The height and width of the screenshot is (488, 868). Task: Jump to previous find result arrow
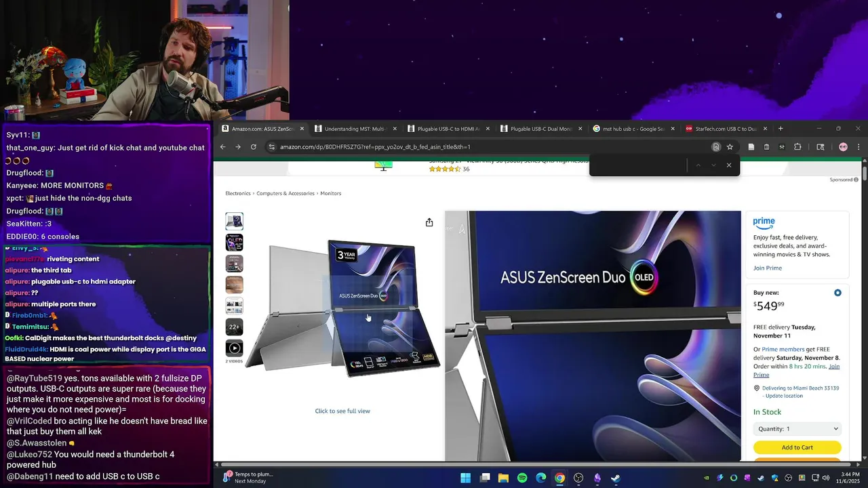click(x=698, y=165)
